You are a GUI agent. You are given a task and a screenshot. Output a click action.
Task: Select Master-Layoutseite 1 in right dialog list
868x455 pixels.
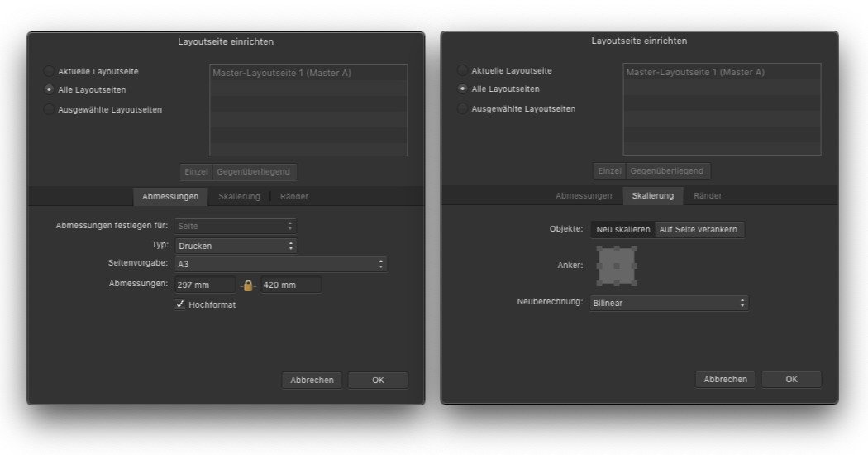click(722, 73)
